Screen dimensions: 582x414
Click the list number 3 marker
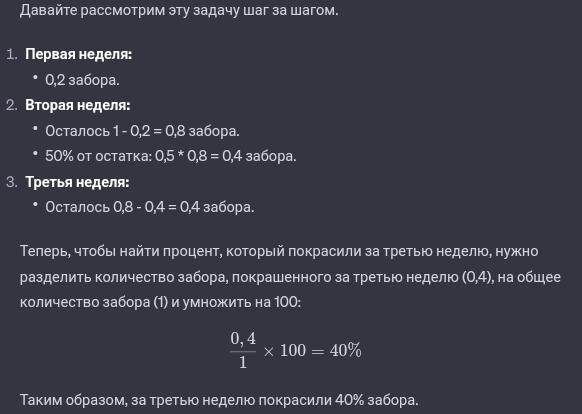tap(12, 182)
